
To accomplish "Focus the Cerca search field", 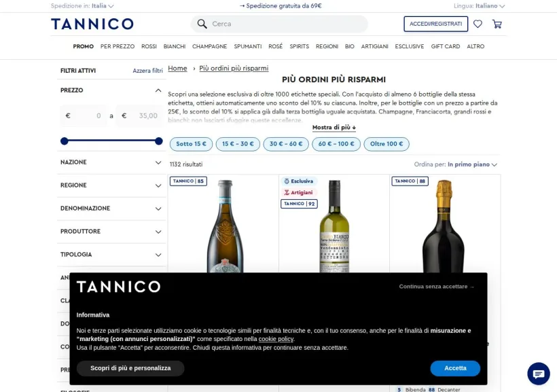I will (279, 24).
